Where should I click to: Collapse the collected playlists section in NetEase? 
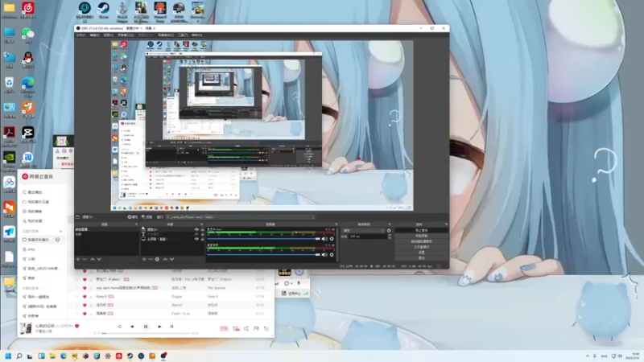(x=31, y=288)
